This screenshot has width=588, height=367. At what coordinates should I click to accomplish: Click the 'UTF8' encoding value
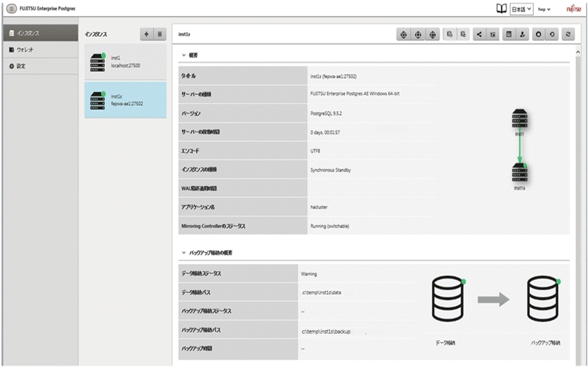coord(315,151)
